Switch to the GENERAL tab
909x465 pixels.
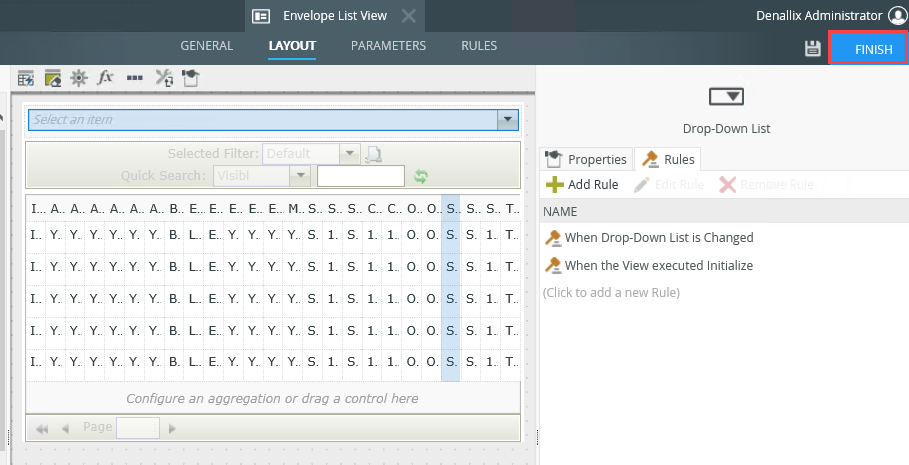[207, 46]
